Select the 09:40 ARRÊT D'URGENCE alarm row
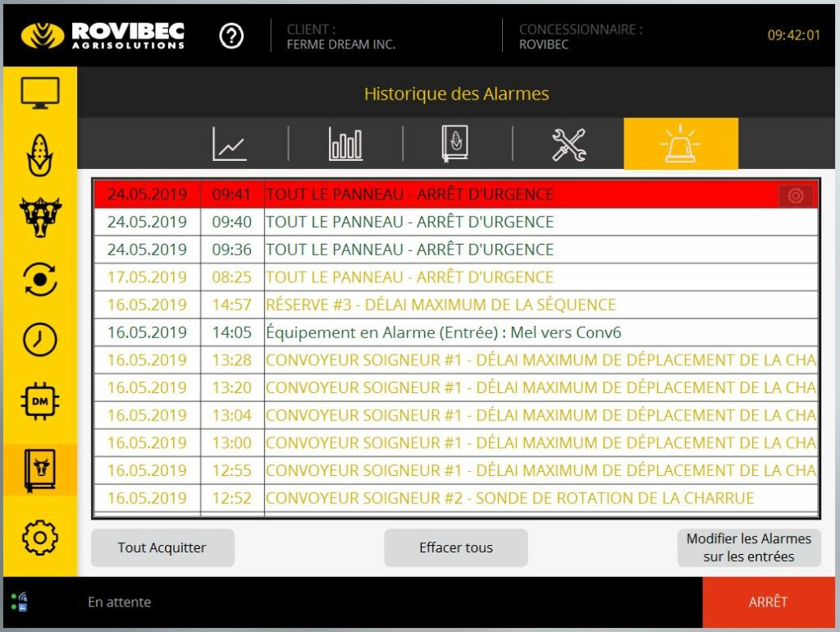Screen dimensions: 840x632 pos(456,222)
